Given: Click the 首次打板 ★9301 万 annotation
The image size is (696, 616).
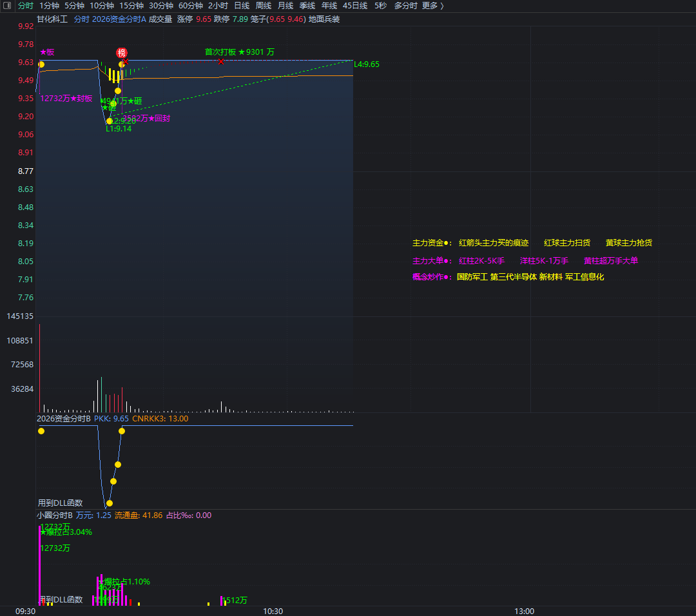Looking at the screenshot, I should tap(240, 52).
